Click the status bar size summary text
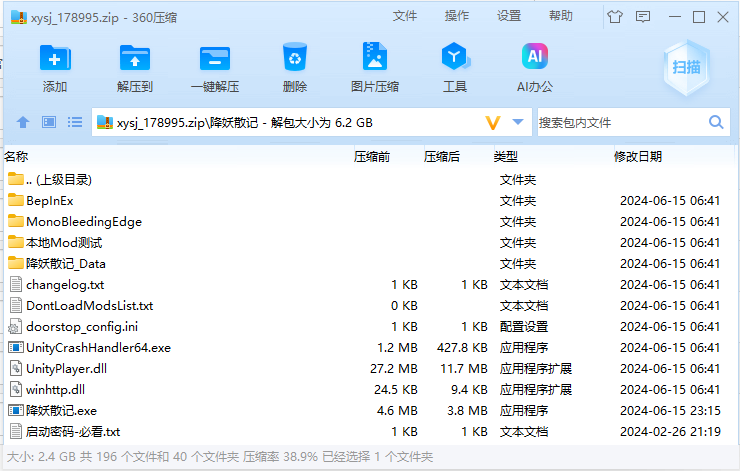The width and height of the screenshot is (740, 471). (220, 457)
